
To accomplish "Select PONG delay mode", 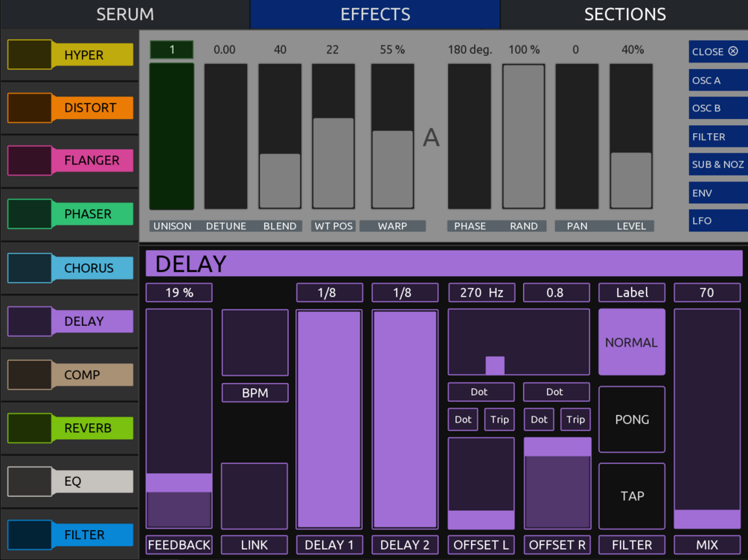I will click(632, 419).
